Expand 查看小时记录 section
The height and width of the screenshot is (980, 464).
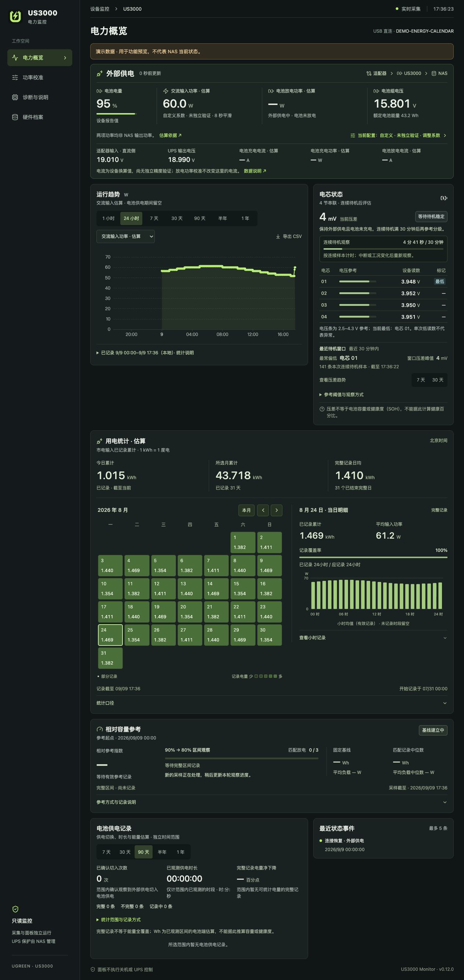pos(373,638)
